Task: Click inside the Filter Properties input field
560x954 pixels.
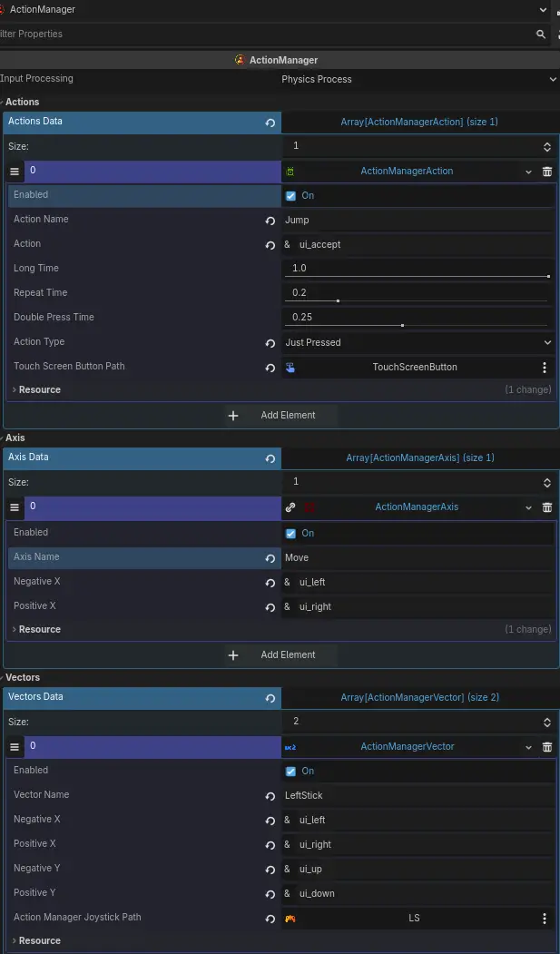Action: click(x=182, y=34)
